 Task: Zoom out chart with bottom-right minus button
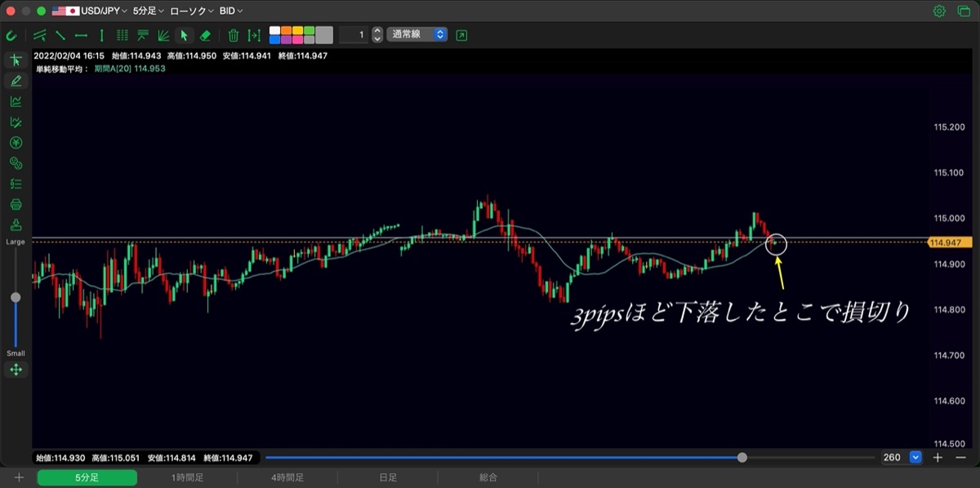click(x=960, y=458)
